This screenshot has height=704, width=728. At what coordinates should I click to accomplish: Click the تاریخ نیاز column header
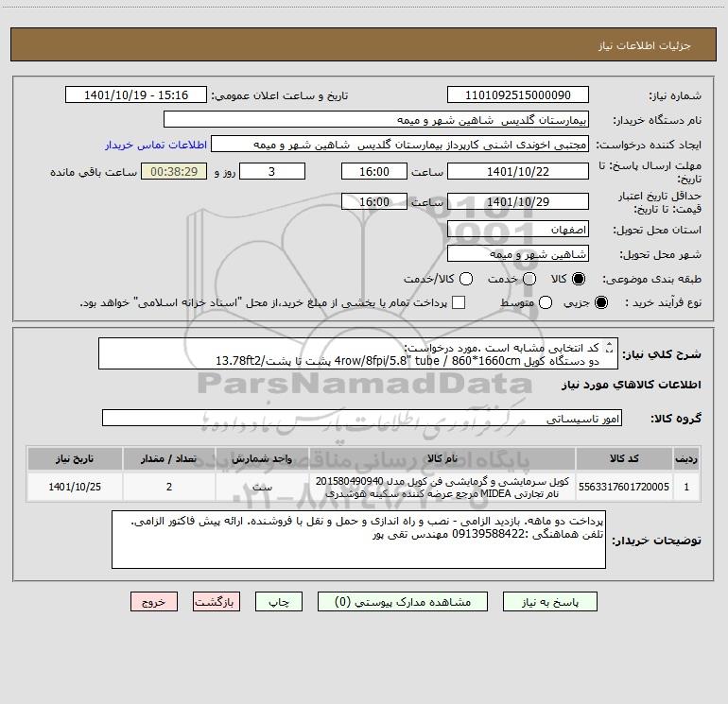(x=75, y=459)
